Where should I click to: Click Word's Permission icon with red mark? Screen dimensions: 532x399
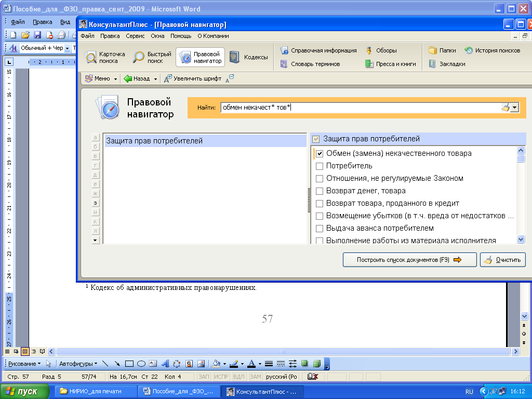(49, 35)
